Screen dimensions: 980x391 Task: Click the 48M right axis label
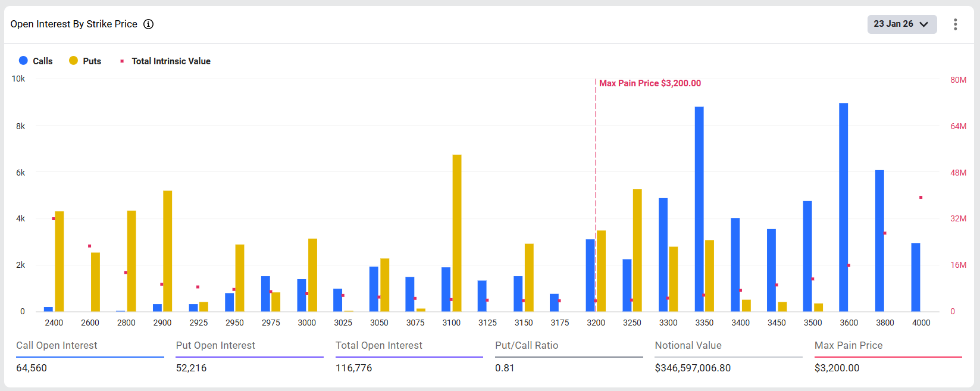(x=958, y=173)
